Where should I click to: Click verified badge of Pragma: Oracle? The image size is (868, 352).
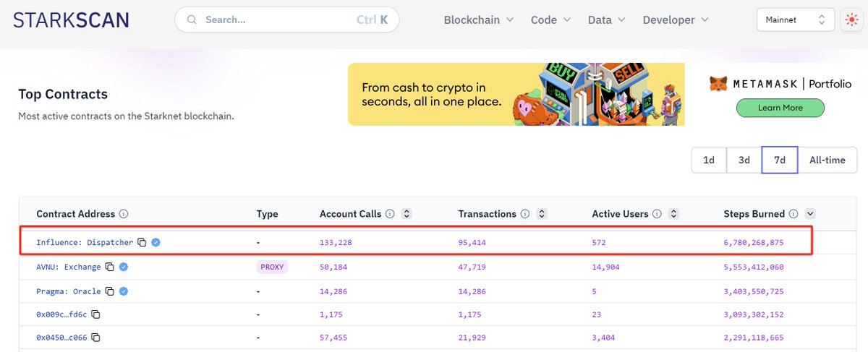pyautogui.click(x=123, y=291)
